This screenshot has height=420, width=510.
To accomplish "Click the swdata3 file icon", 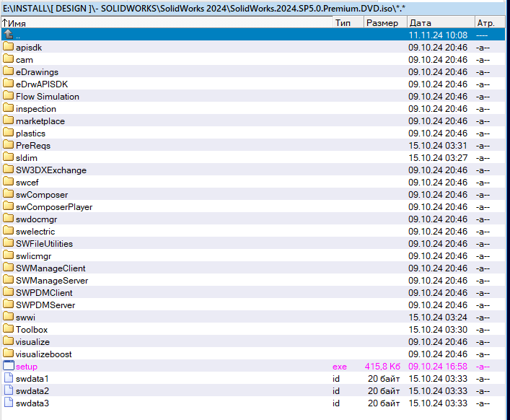I will click(x=9, y=403).
